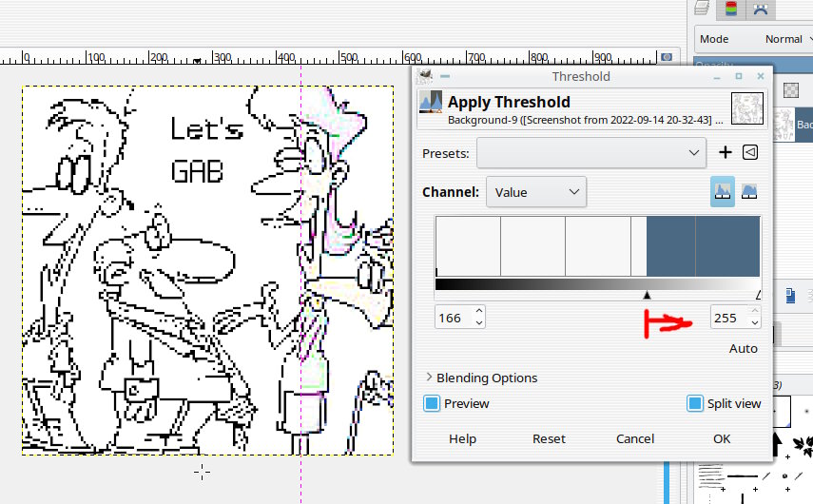Click the high threshold input field 255
Image resolution: width=813 pixels, height=504 pixels.
[729, 318]
